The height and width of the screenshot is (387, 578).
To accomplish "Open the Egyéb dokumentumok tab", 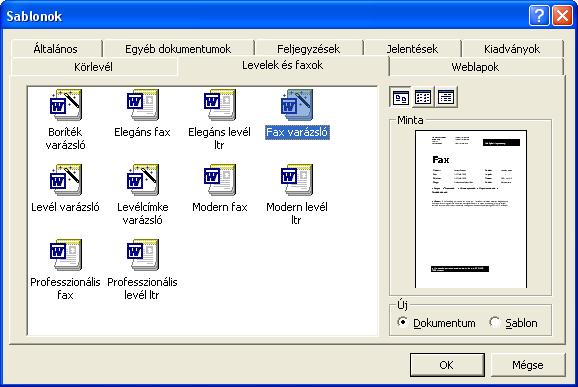I will tap(178, 49).
